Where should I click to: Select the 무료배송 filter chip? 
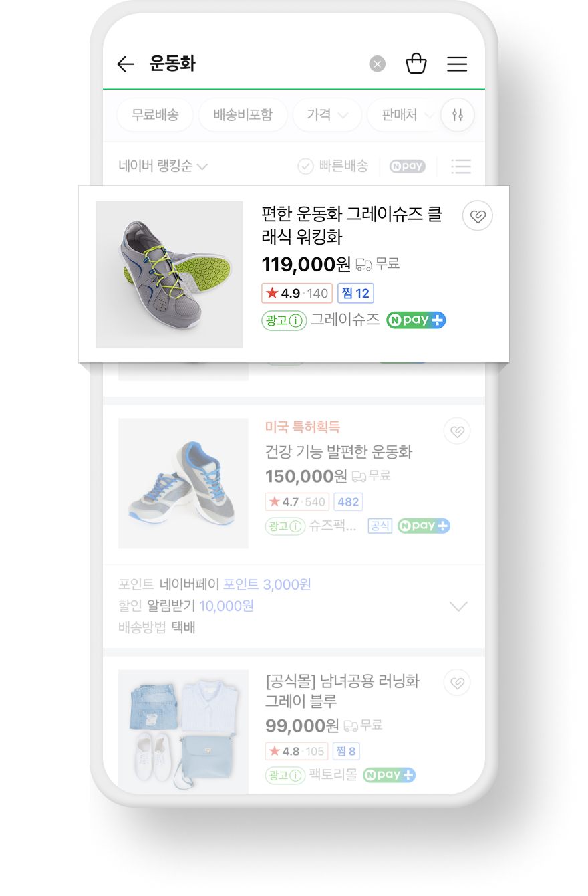coord(154,115)
